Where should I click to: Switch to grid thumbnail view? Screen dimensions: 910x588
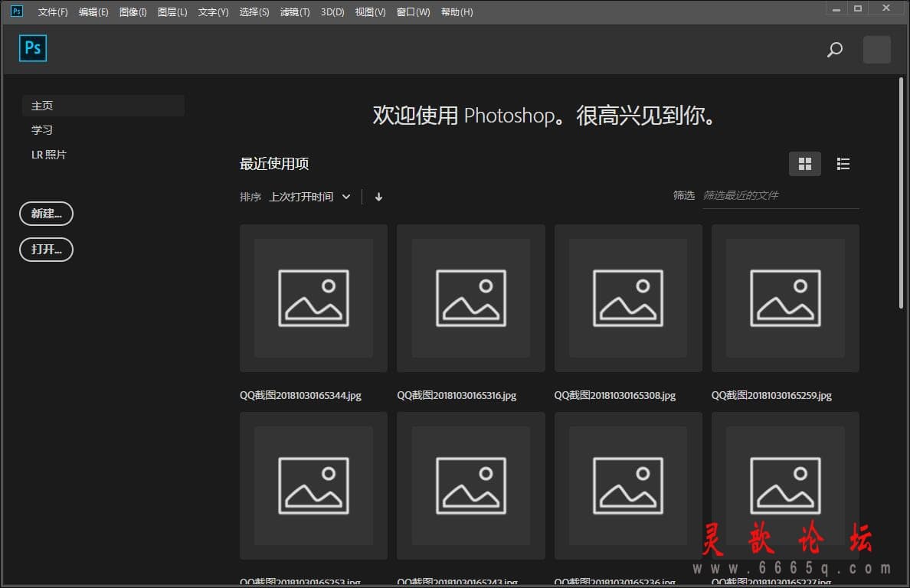click(804, 164)
